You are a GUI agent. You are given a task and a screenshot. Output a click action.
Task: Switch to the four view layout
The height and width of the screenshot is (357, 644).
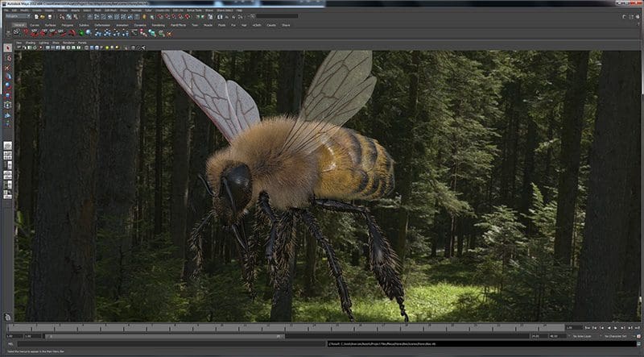point(8,156)
